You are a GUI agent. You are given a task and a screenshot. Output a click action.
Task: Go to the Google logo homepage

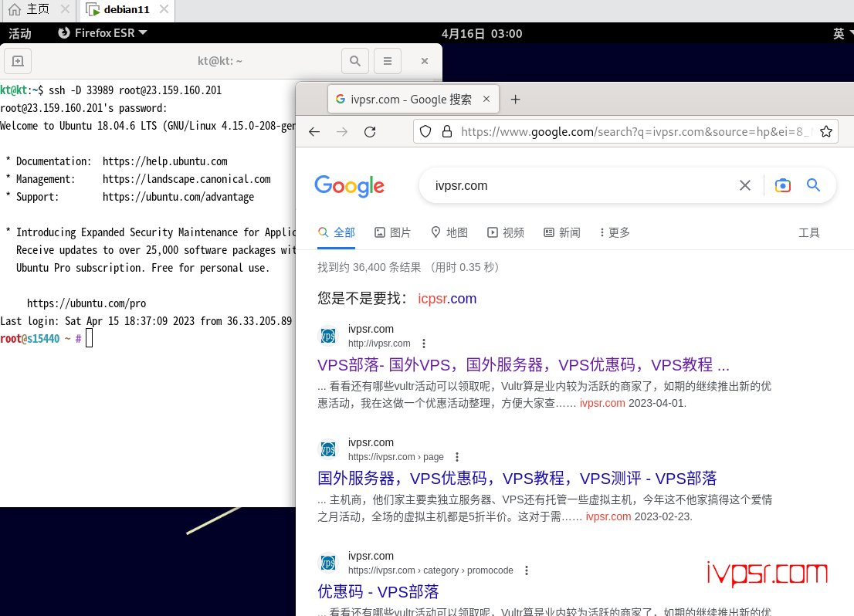(350, 186)
